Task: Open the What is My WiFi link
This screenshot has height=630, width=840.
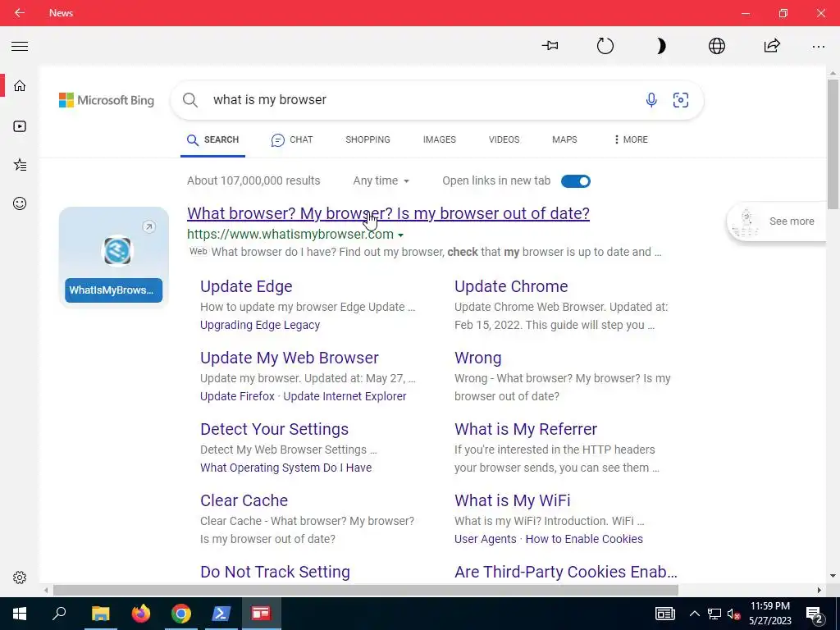Action: [x=512, y=500]
